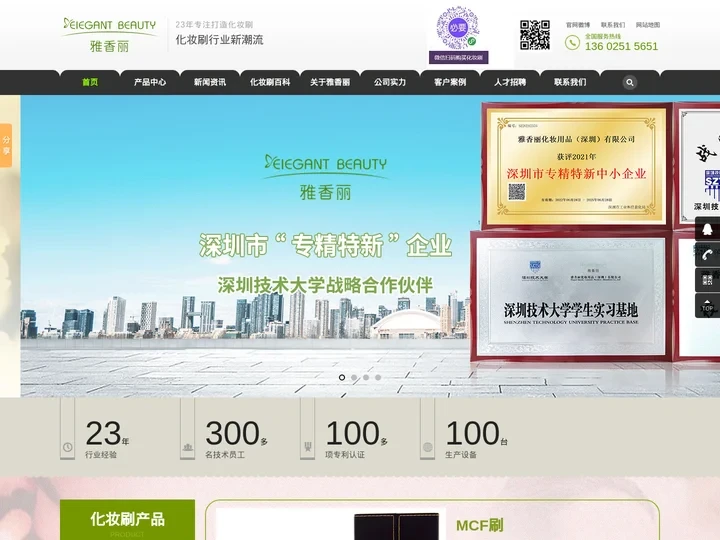The width and height of the screenshot is (720, 540).
Task: Click the Elegant Beauty 雅香丽 header logo
Action: 110,35
